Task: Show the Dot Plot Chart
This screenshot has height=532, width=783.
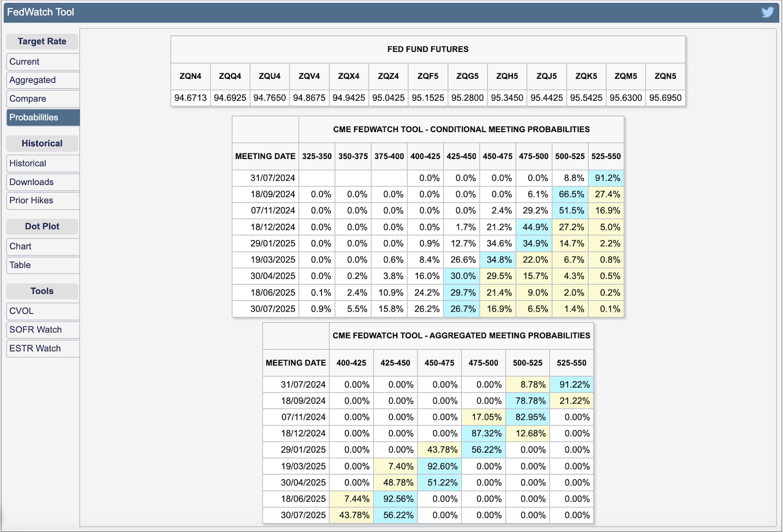Action: [x=43, y=247]
